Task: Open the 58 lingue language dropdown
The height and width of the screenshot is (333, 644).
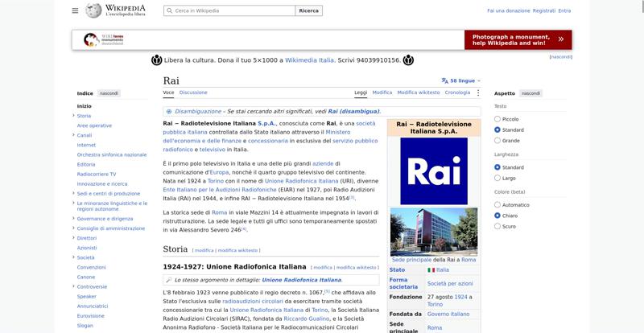Action: click(x=461, y=81)
